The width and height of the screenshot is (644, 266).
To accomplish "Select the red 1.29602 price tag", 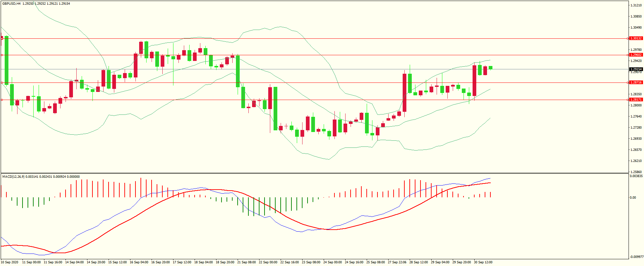I will (x=636, y=55).
